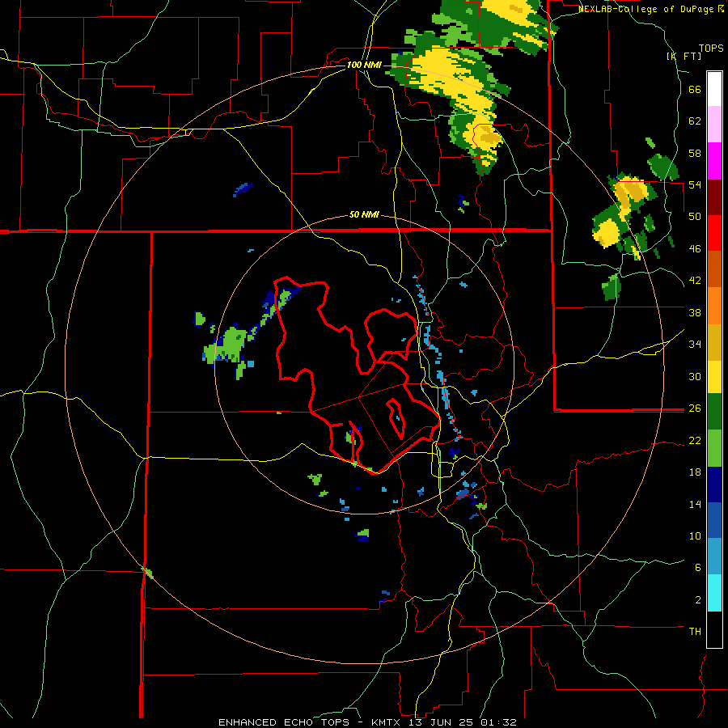The image size is (728, 728).
Task: Click the legend value '62'
Action: pos(695,121)
